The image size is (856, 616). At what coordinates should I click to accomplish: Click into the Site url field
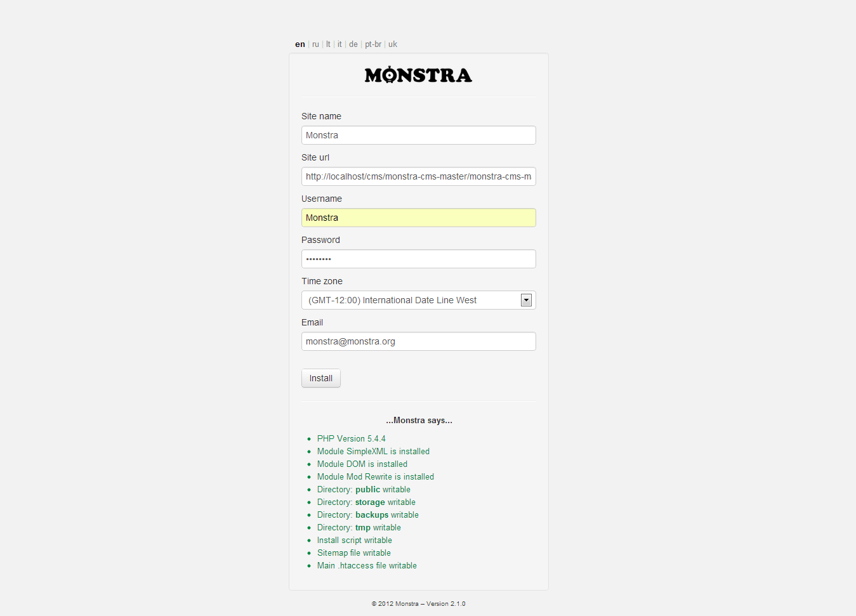coord(418,176)
